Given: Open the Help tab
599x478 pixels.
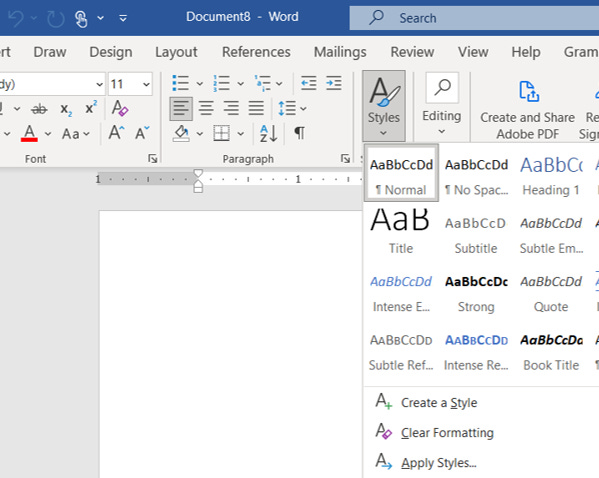Looking at the screenshot, I should [526, 52].
